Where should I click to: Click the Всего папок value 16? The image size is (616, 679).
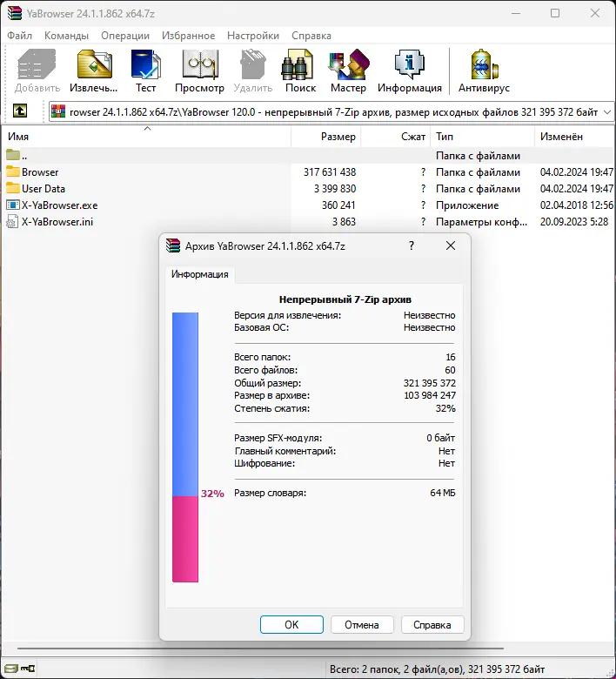coord(450,357)
